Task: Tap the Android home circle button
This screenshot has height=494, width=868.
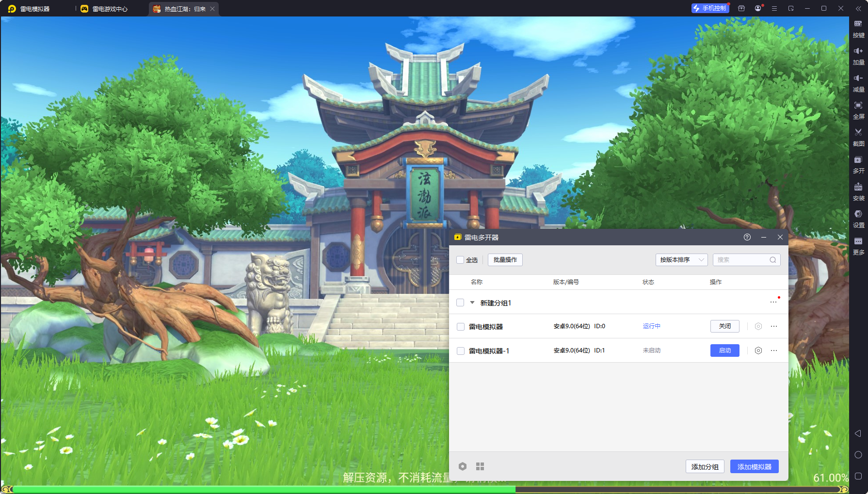Action: (x=858, y=455)
